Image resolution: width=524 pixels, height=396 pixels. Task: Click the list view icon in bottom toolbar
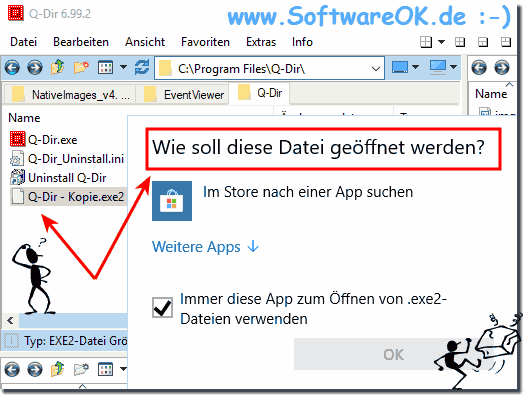click(x=105, y=369)
